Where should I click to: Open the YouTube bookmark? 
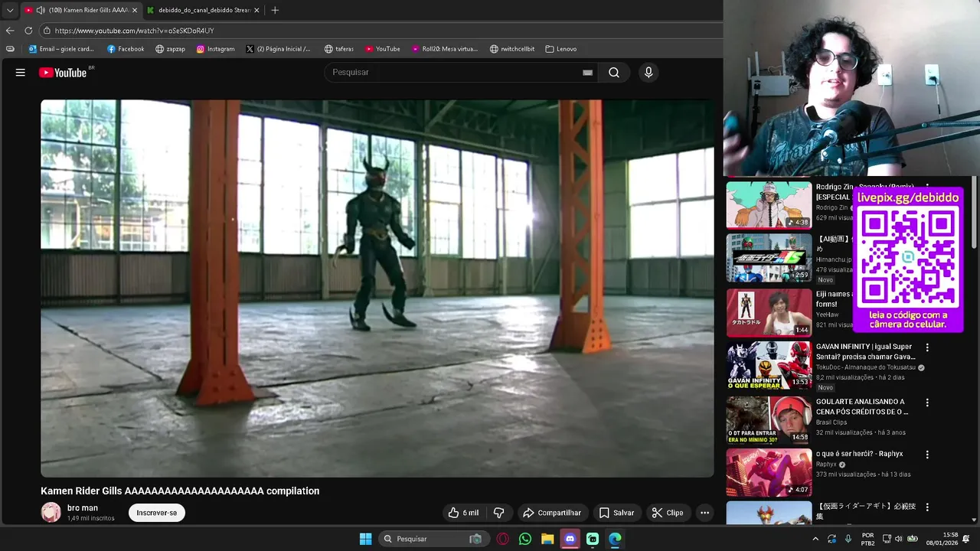(x=383, y=49)
